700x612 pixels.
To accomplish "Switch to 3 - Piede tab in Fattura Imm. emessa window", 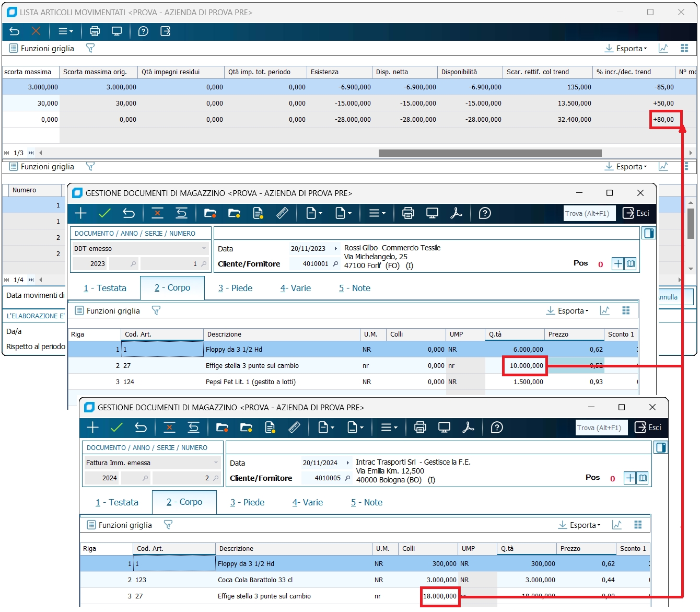I will coord(247,502).
